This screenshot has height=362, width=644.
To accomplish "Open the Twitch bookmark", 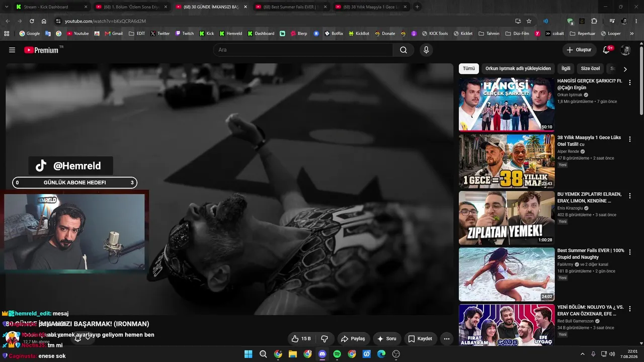I will coord(184,34).
